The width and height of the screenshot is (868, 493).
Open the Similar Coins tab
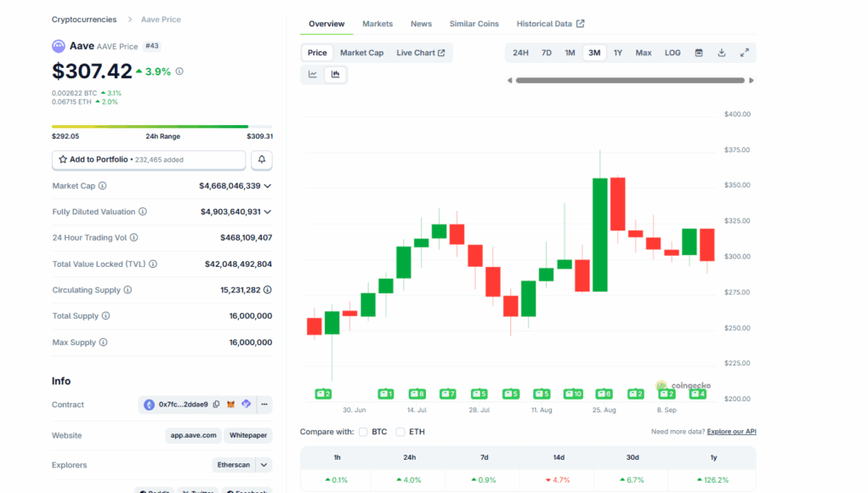click(x=474, y=24)
